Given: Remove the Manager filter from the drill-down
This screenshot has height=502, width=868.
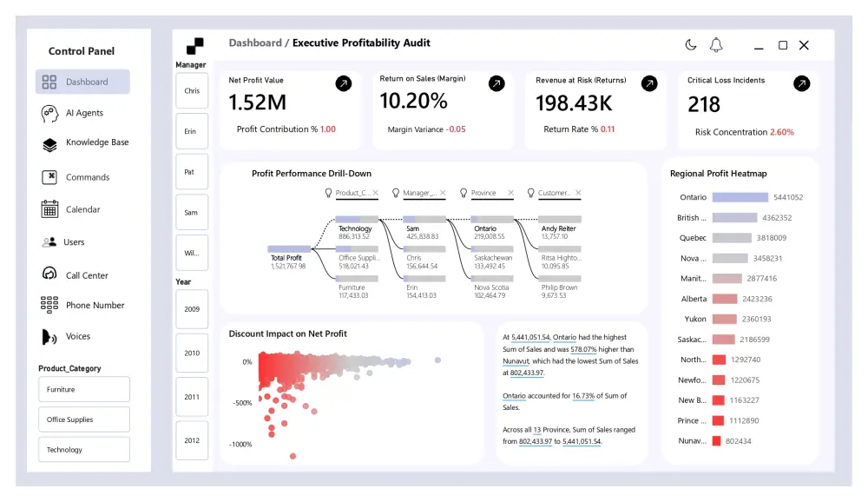Looking at the screenshot, I should point(443,193).
